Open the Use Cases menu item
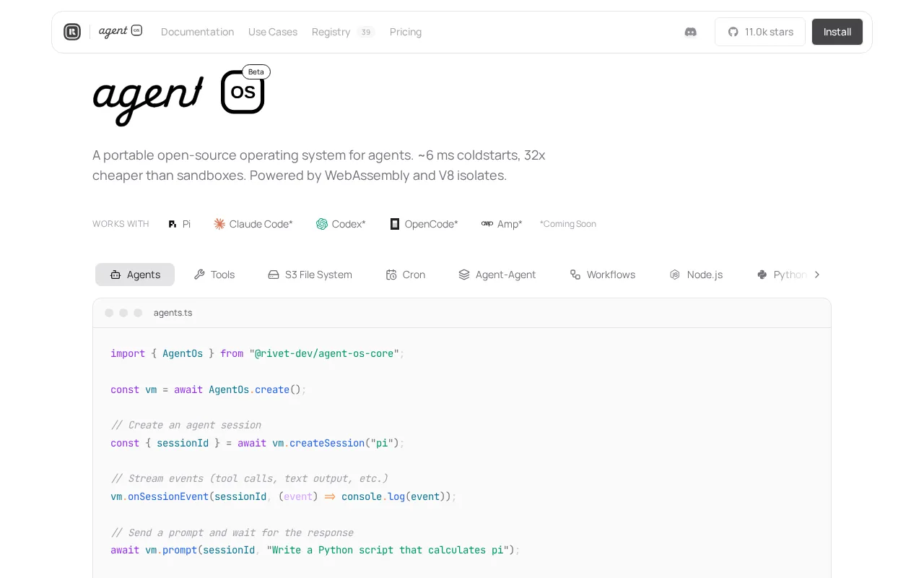 point(273,32)
